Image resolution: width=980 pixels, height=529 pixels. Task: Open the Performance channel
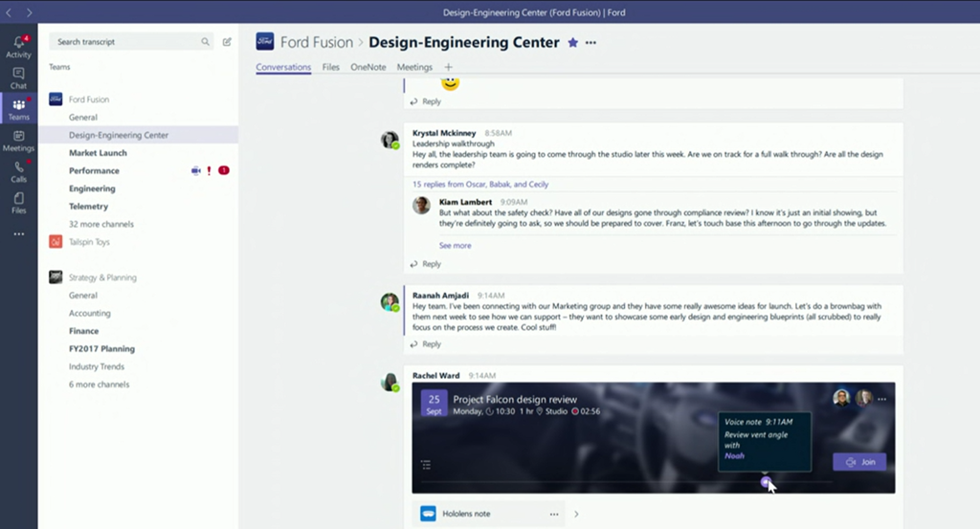click(94, 170)
